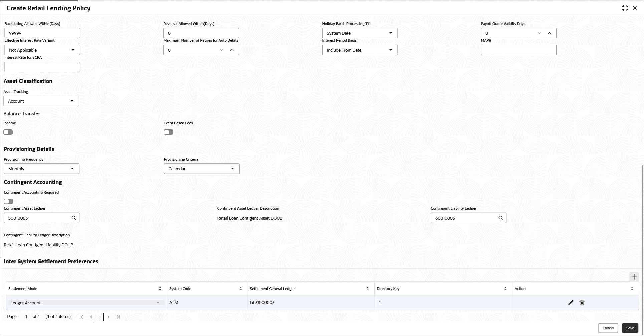Open Contingent Liability Ledger search lookup
Image resolution: width=644 pixels, height=336 pixels.
pyautogui.click(x=500, y=218)
